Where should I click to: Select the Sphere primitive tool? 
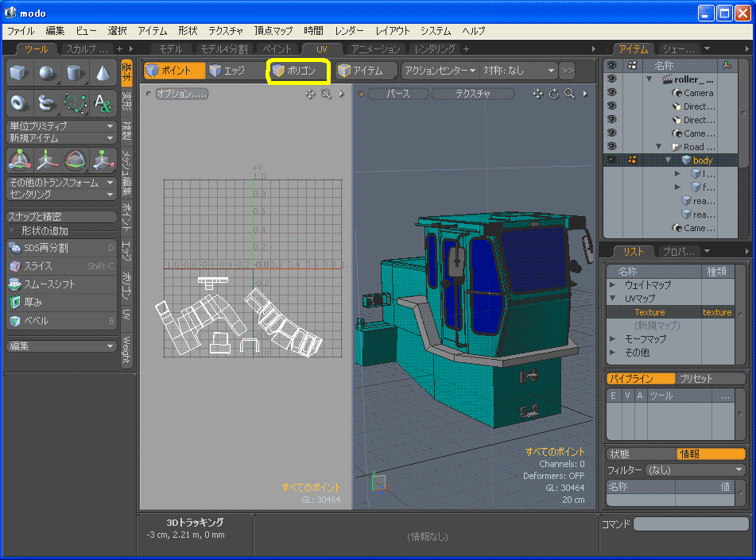point(46,74)
